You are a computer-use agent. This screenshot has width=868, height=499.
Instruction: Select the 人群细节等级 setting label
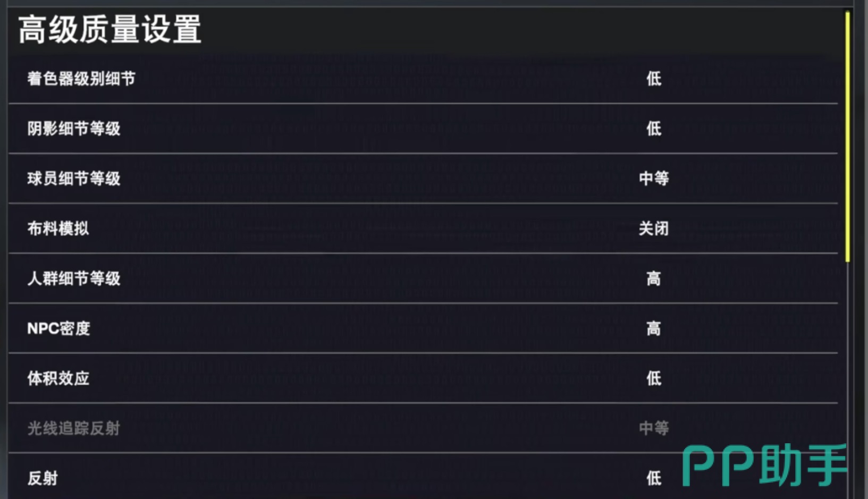(74, 278)
